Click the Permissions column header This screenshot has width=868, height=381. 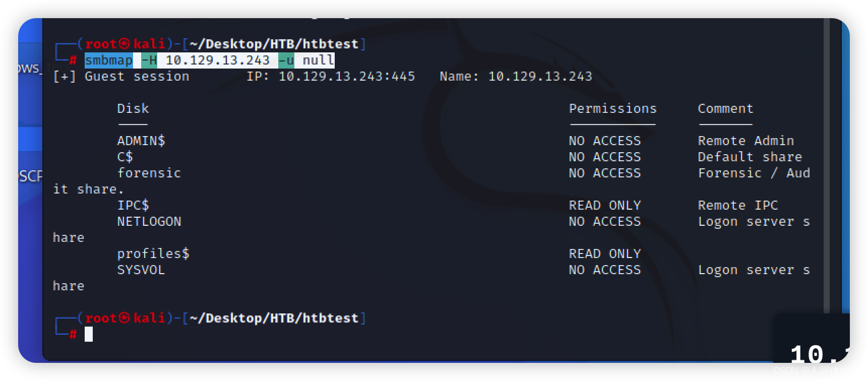pyautogui.click(x=613, y=108)
